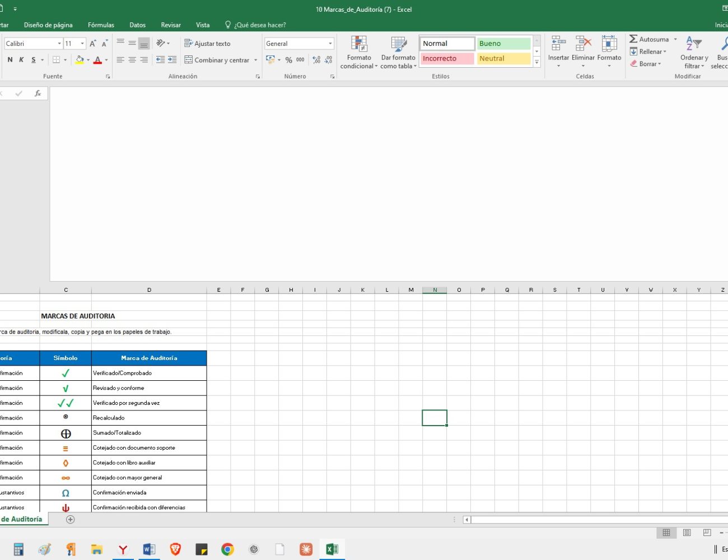Screen dimensions: 728x560
Task: Toggle italic formatting (K)
Action: coord(21,60)
